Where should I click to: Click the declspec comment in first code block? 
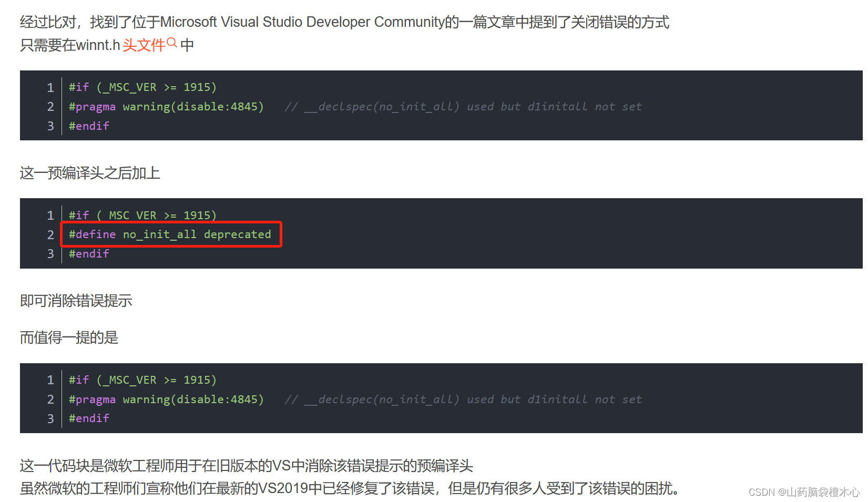coord(463,107)
